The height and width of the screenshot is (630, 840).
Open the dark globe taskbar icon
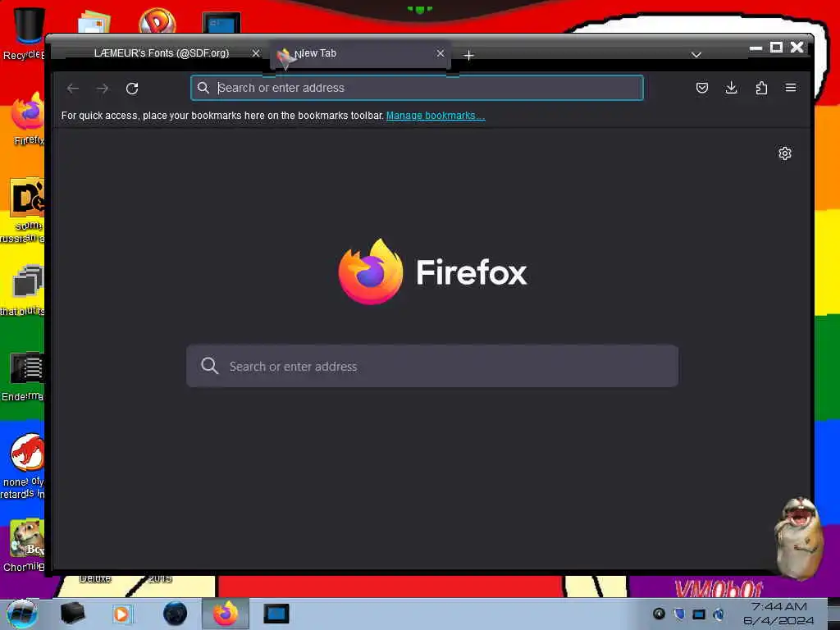click(175, 614)
